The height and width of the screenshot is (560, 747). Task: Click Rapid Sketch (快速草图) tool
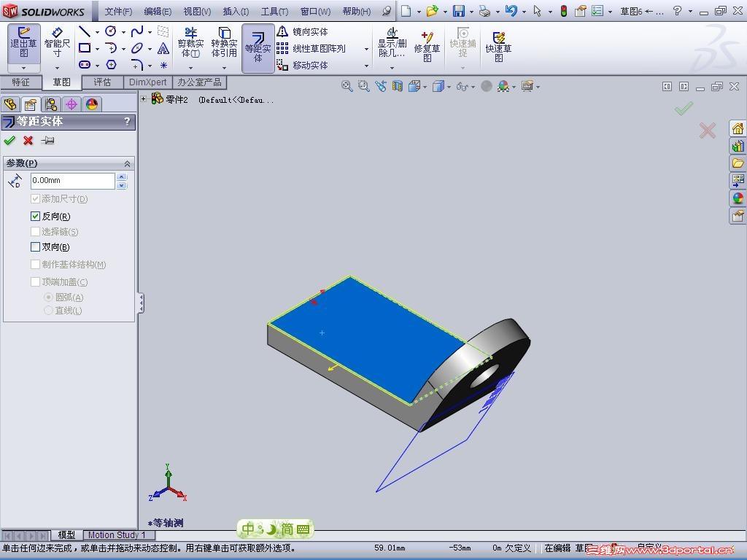(498, 47)
